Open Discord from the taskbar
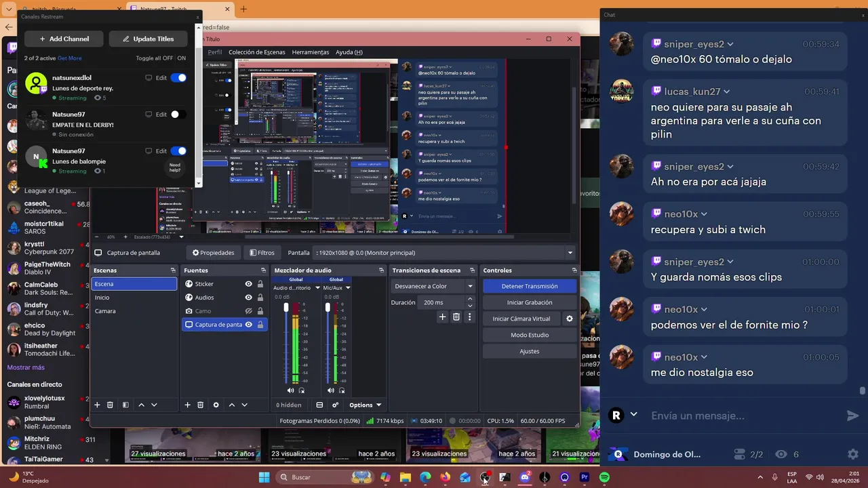The image size is (868, 488). [x=524, y=477]
